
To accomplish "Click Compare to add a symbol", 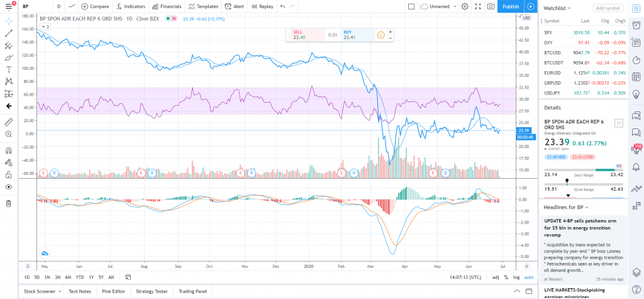I will [x=95, y=6].
